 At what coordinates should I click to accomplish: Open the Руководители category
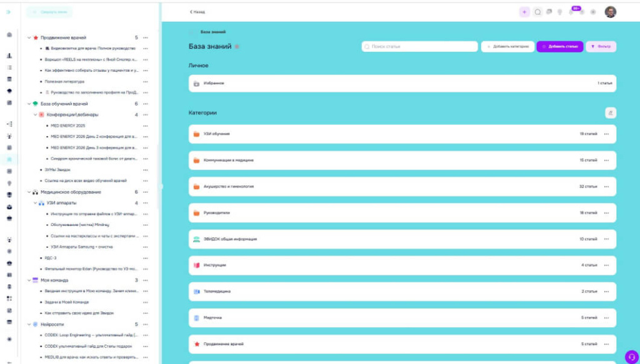click(402, 213)
